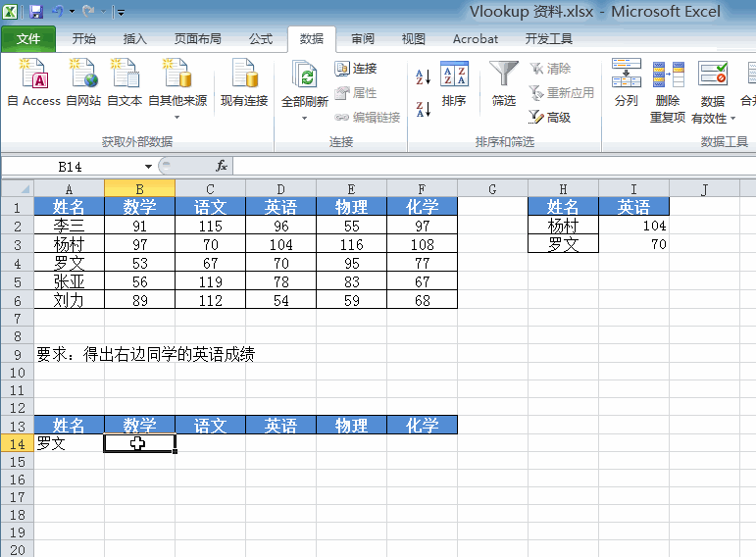Import data from Access
The width and height of the screenshot is (756, 557).
(x=33, y=82)
